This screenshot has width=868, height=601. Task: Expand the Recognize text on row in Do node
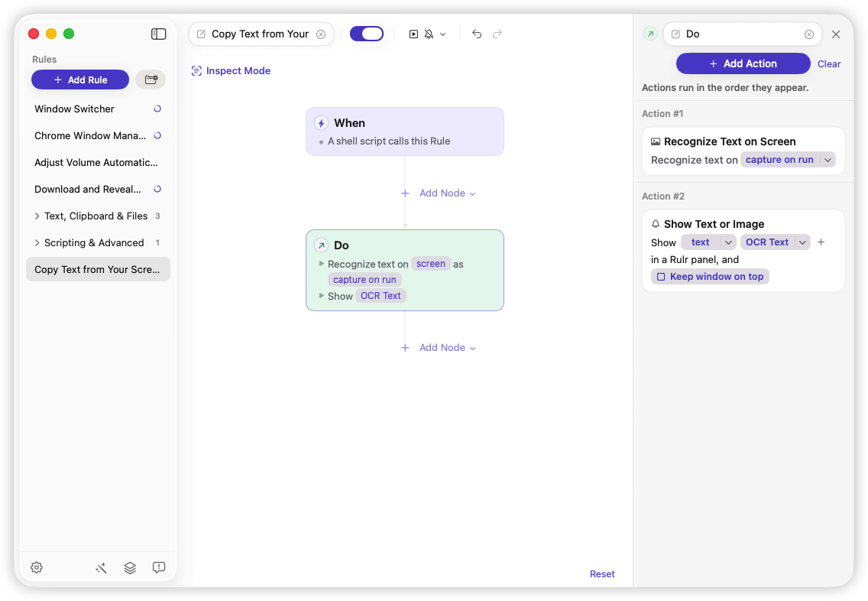point(321,264)
